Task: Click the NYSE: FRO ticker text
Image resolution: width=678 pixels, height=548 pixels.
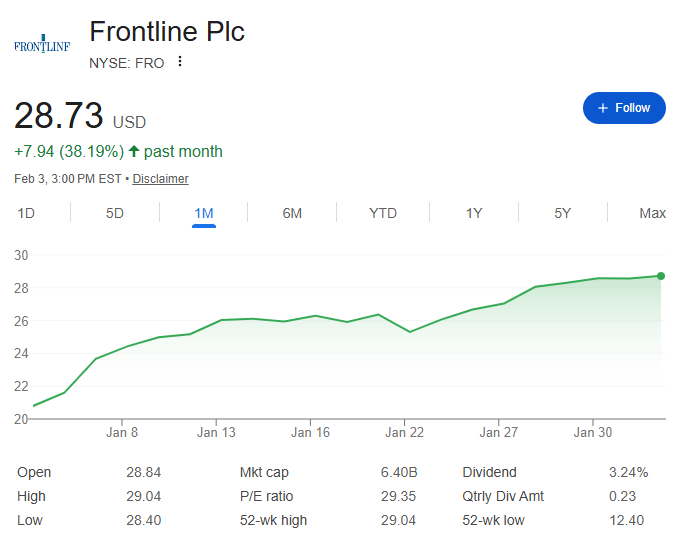Action: pyautogui.click(x=127, y=63)
